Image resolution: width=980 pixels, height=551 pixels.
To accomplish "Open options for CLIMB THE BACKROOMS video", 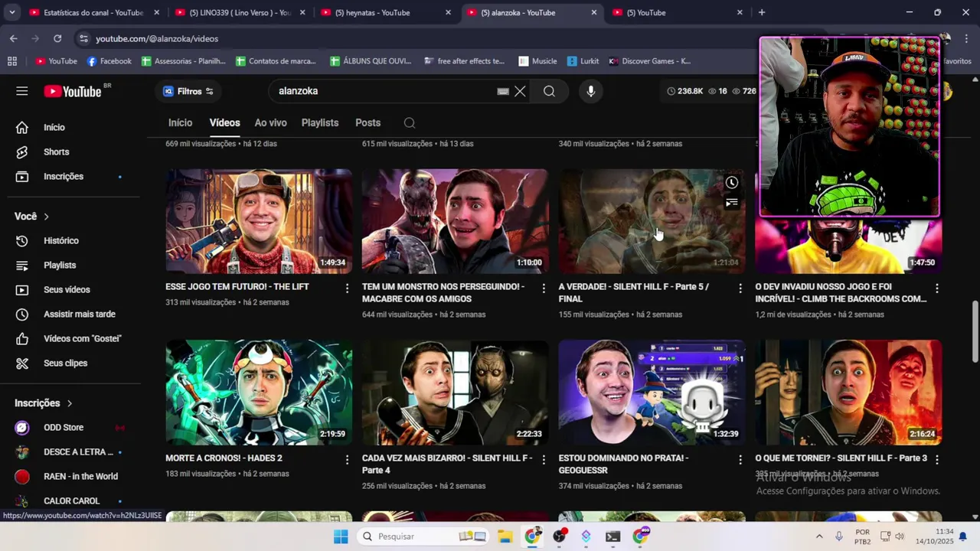I will click(x=936, y=288).
